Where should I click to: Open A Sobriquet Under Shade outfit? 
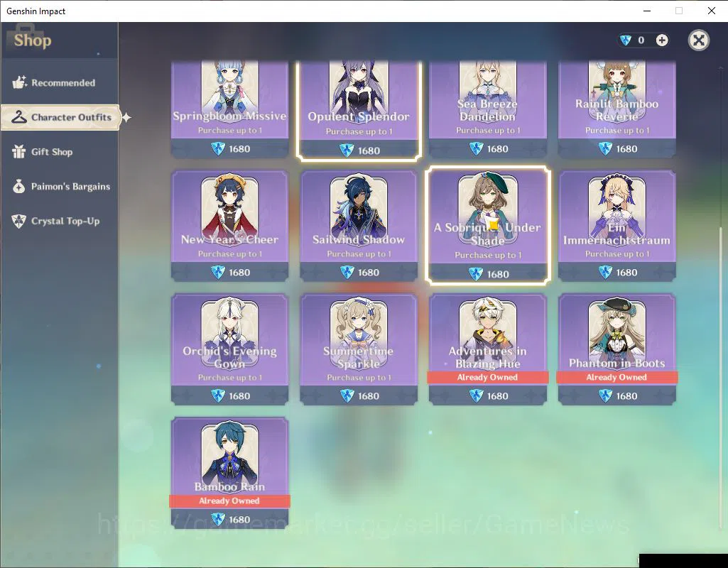[488, 225]
